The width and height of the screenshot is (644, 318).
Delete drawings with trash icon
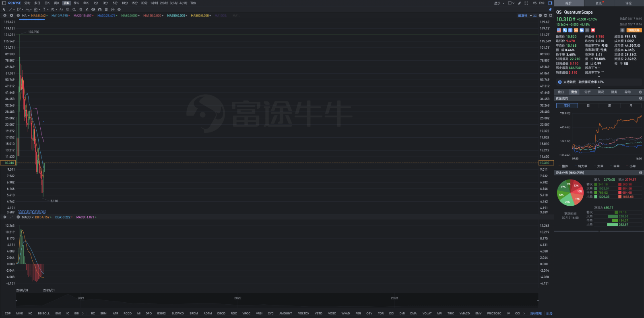pos(106,9)
